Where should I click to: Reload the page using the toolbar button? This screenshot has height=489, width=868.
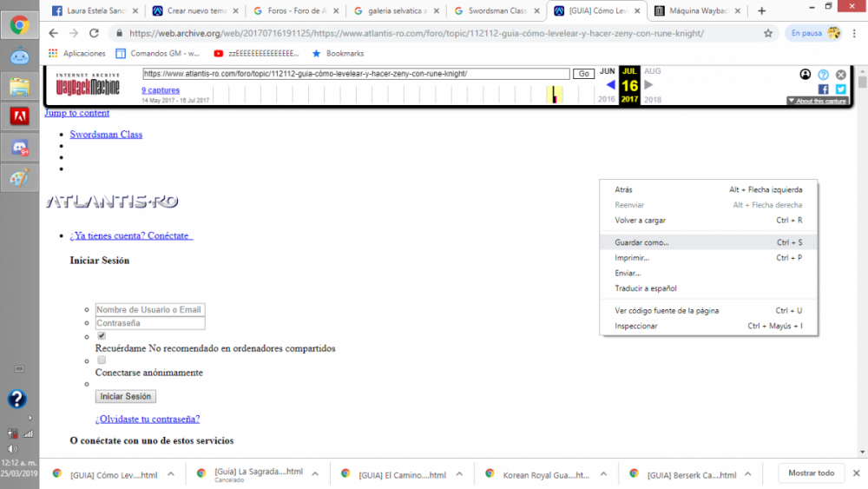click(x=95, y=33)
